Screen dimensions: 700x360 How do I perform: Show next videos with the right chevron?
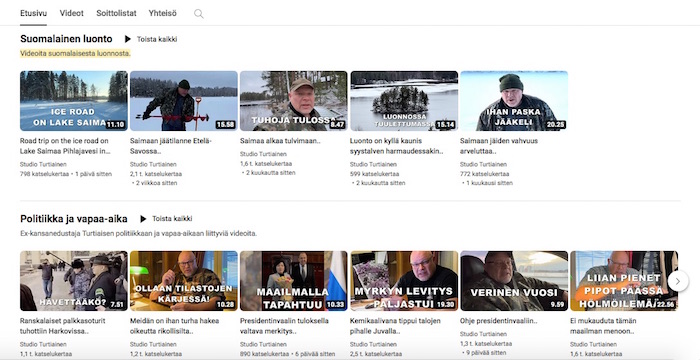678,281
